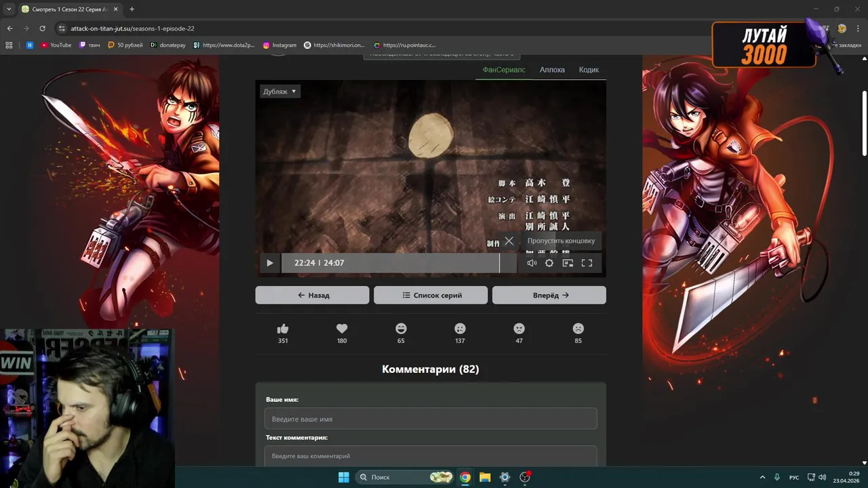This screenshot has height=488, width=868.
Task: Enter fullscreen mode in video player
Action: point(587,263)
